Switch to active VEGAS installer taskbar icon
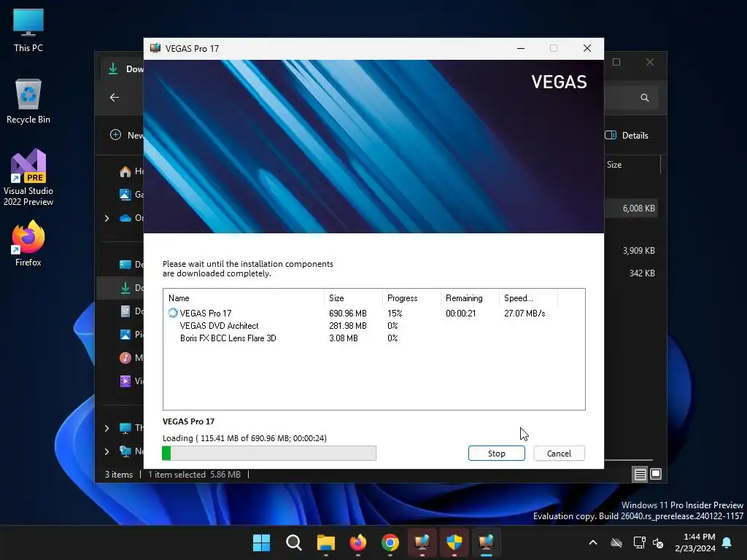 coord(486,542)
